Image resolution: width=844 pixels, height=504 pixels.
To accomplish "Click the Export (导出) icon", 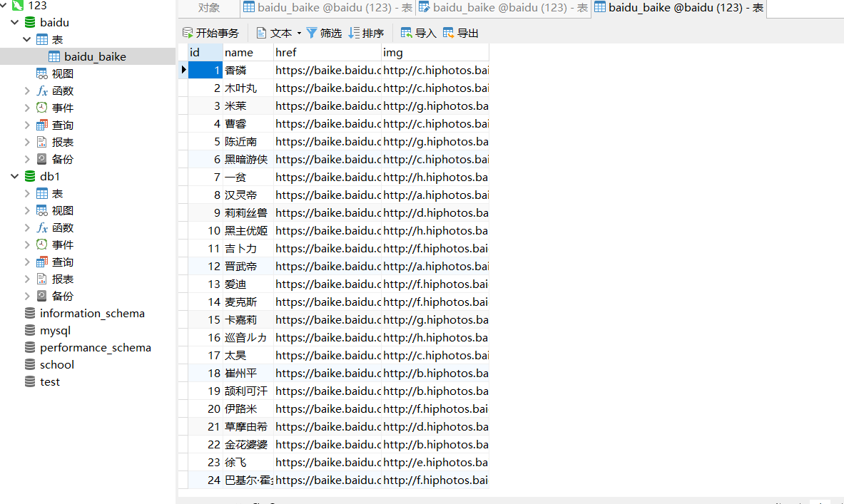I will pyautogui.click(x=448, y=33).
